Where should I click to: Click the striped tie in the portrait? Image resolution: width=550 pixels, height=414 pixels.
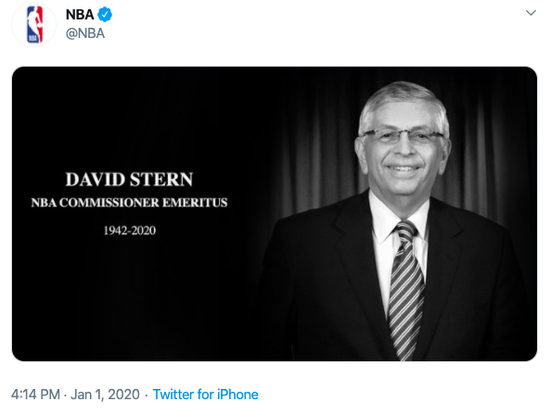click(406, 289)
